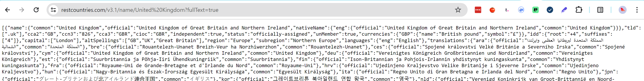Open the green quote mark extension

(x=536, y=10)
